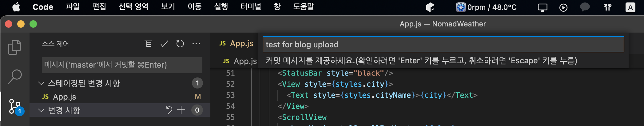Click the play circle menu bar icon
This screenshot has height=126, width=644.
coord(563,7)
